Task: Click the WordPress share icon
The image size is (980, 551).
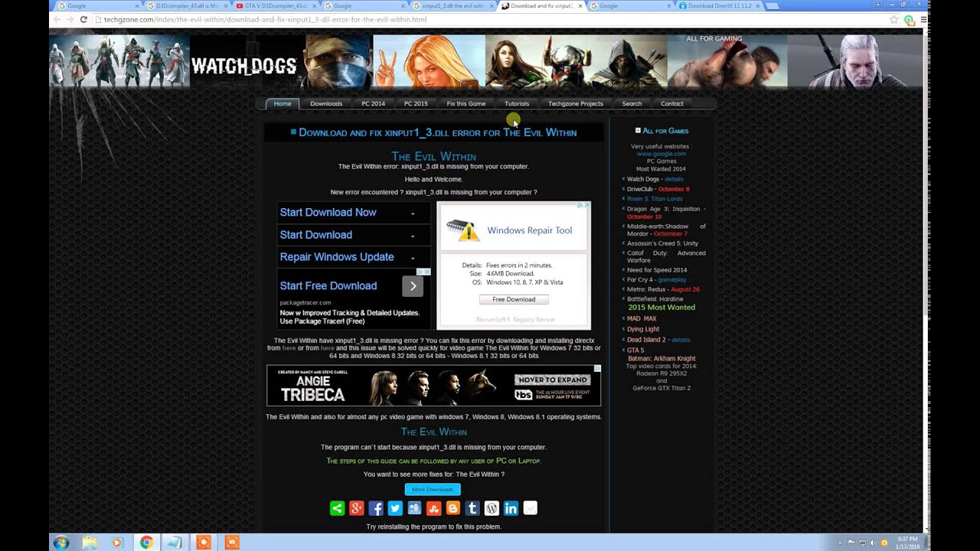Action: point(492,508)
